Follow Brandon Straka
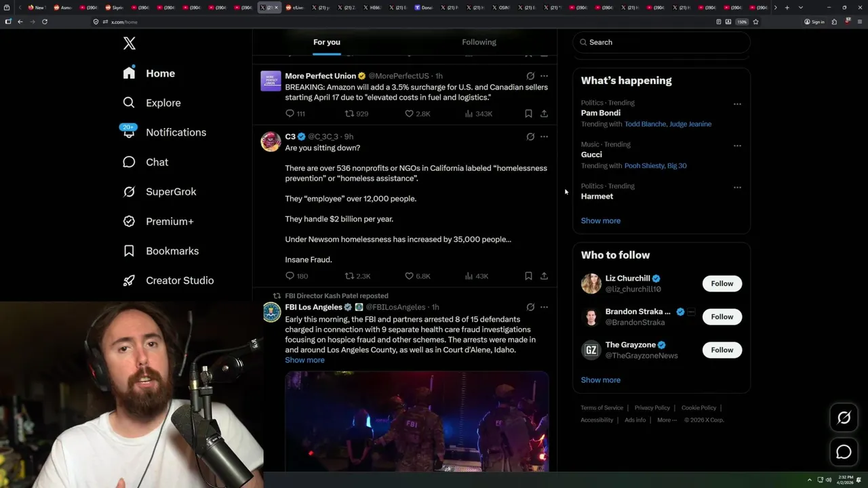The height and width of the screenshot is (488, 868). click(722, 317)
